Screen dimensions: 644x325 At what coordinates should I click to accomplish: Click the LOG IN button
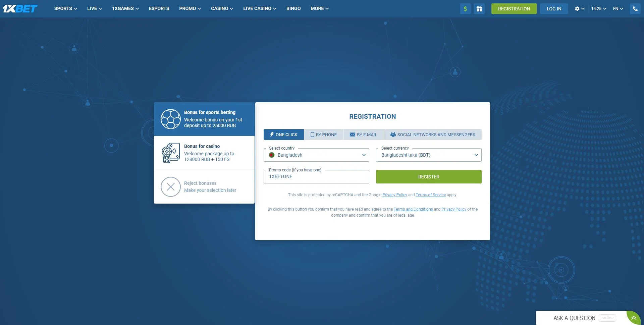pos(554,9)
